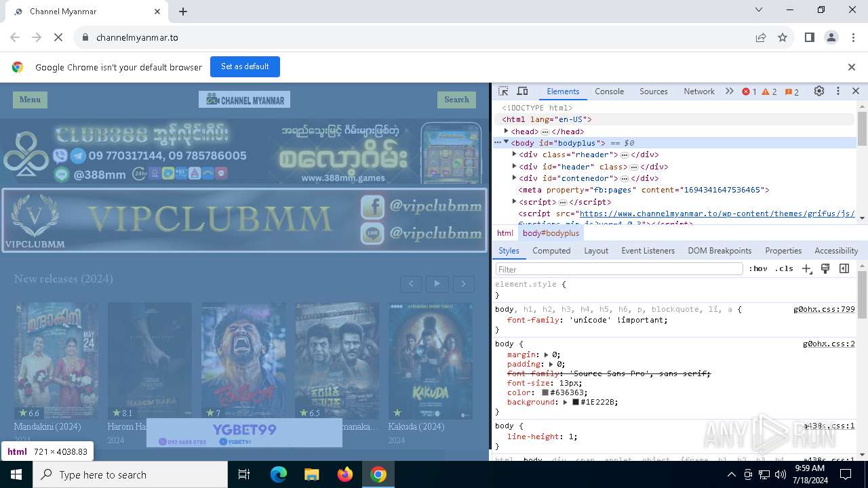
Task: Expand the div id header node
Action: (x=514, y=166)
